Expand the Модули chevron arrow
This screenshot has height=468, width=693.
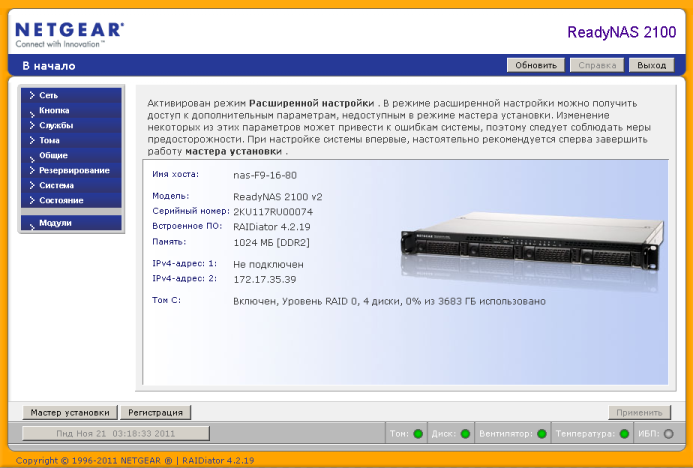point(32,226)
